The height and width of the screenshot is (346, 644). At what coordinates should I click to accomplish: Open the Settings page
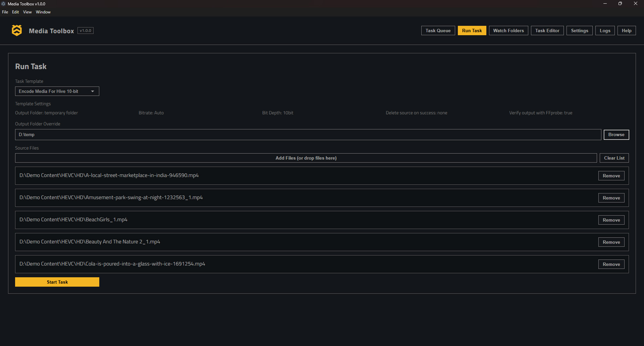pos(579,31)
